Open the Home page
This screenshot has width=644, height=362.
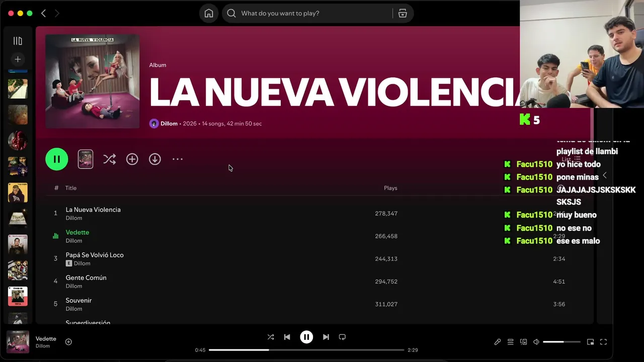pyautogui.click(x=209, y=14)
